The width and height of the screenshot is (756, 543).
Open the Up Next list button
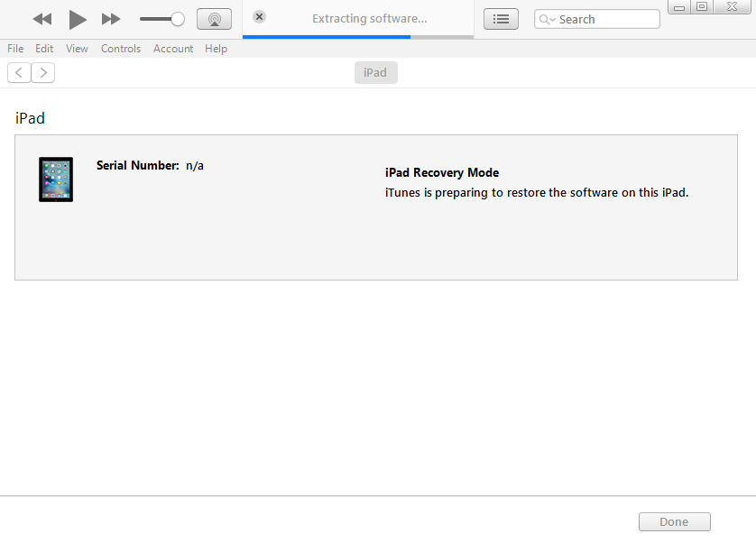tap(501, 19)
